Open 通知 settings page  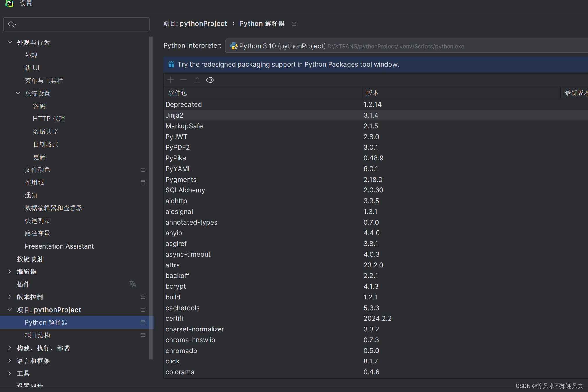[x=31, y=195]
